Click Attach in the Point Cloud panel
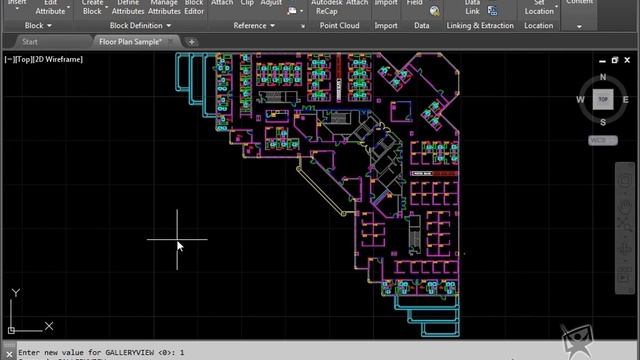The width and height of the screenshot is (640, 360). [x=357, y=3]
